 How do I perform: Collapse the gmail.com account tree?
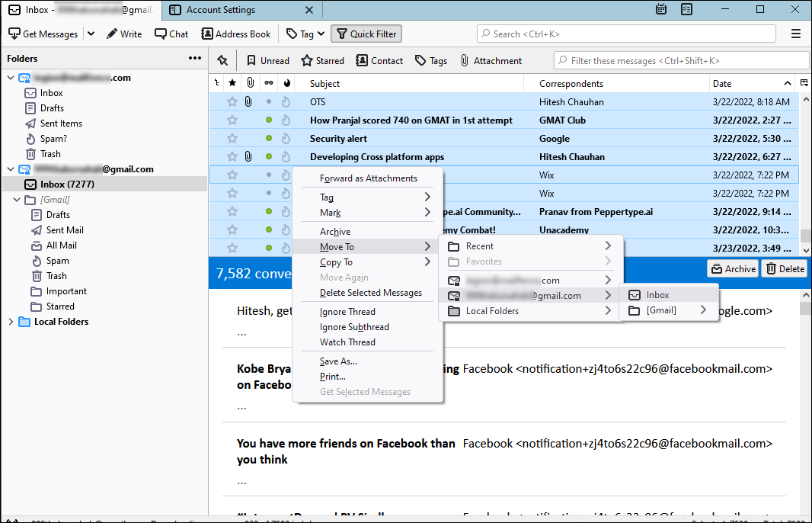(x=11, y=169)
